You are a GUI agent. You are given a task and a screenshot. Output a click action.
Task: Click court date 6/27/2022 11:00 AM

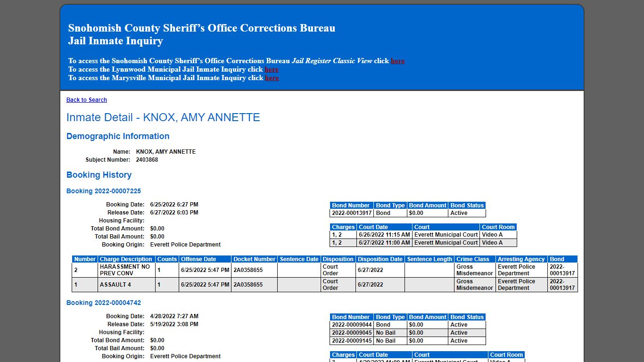pos(384,243)
